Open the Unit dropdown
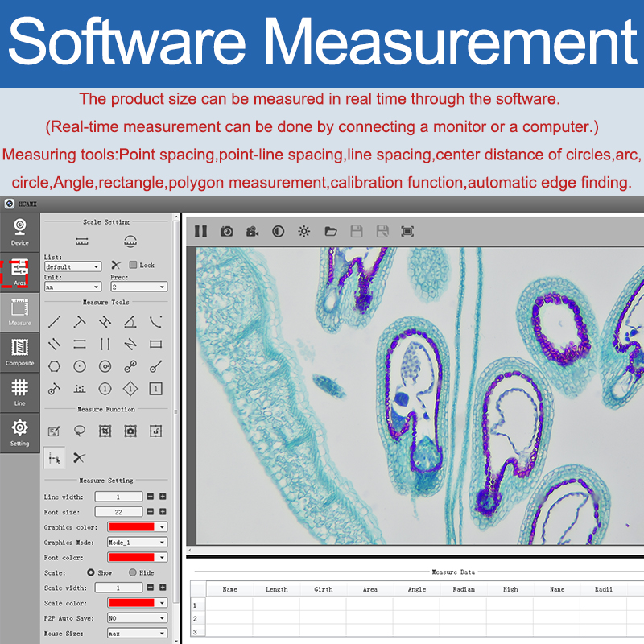The width and height of the screenshot is (644, 644). tap(72, 287)
